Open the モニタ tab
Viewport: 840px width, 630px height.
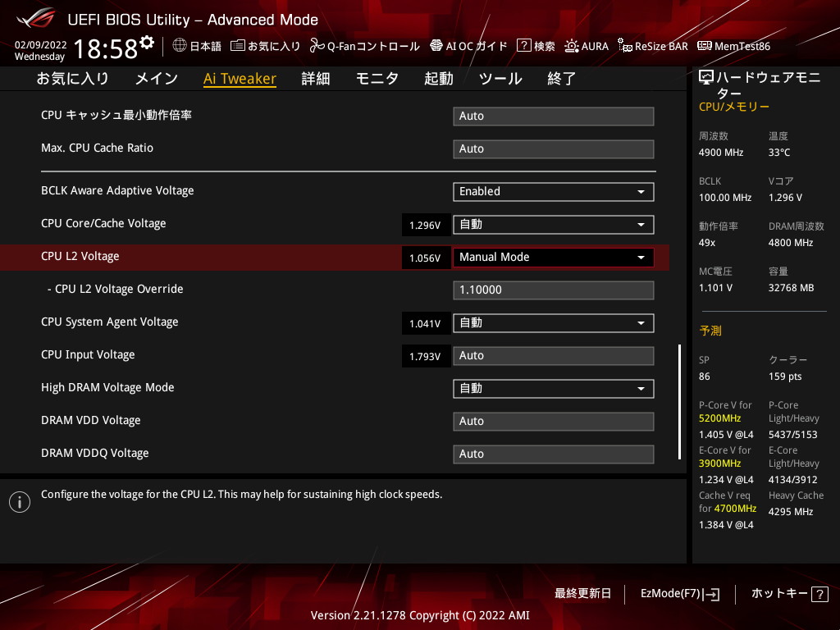click(377, 79)
